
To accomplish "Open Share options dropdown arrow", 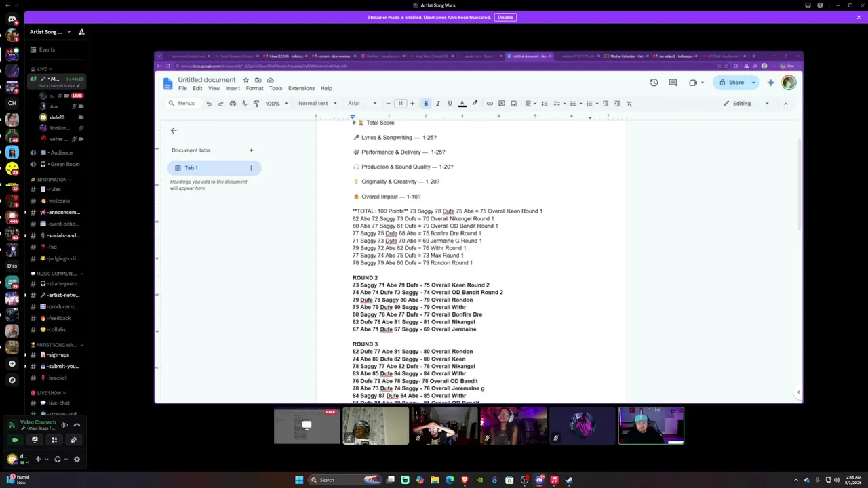I will pos(753,83).
